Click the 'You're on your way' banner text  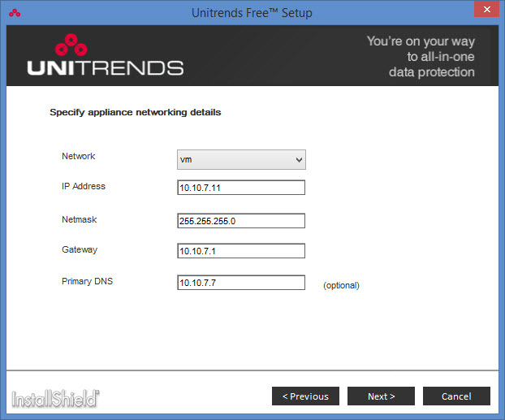(421, 41)
